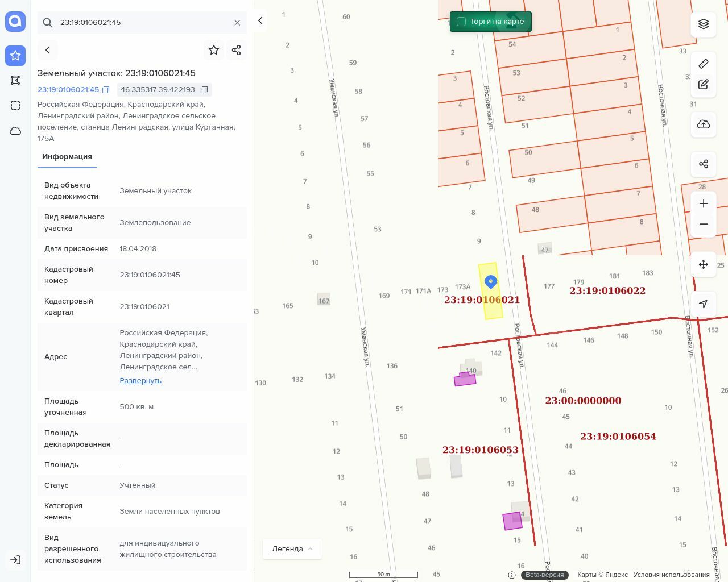Open the map layers panel
Screen dimensions: 728x582
click(x=704, y=24)
